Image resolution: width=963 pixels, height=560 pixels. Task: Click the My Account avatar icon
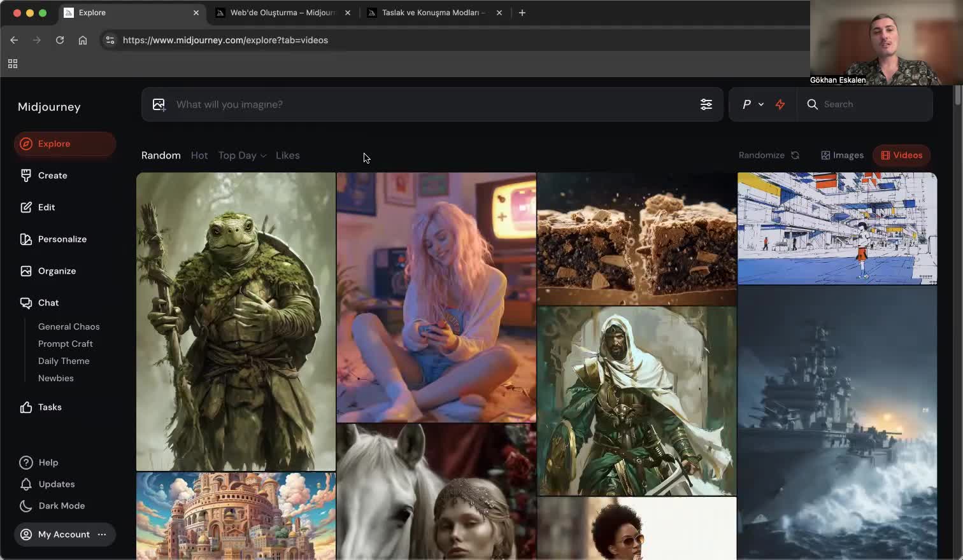[26, 535]
